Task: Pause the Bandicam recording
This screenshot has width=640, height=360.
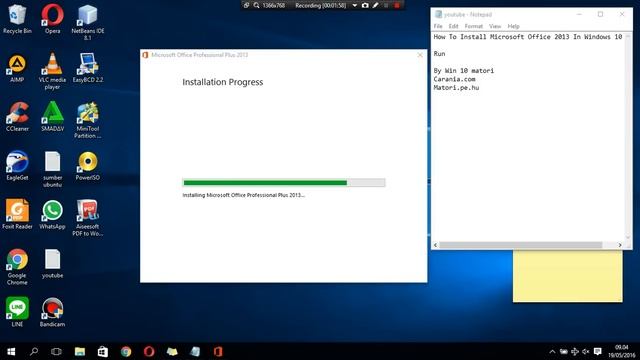Action: point(386,5)
